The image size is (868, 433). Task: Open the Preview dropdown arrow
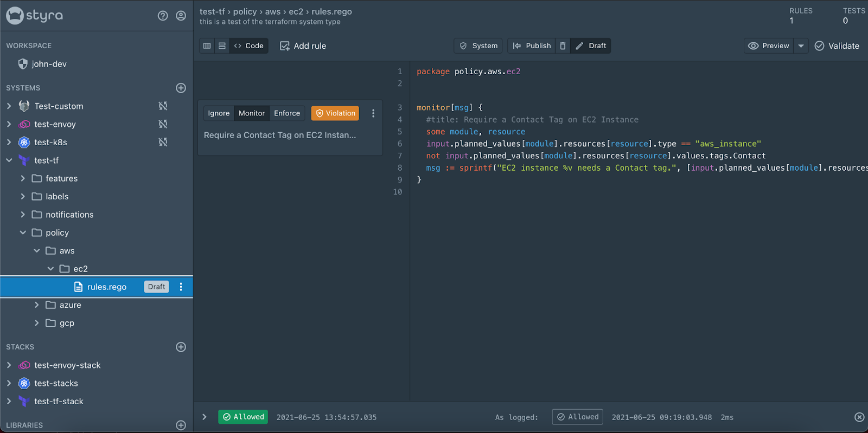point(801,46)
